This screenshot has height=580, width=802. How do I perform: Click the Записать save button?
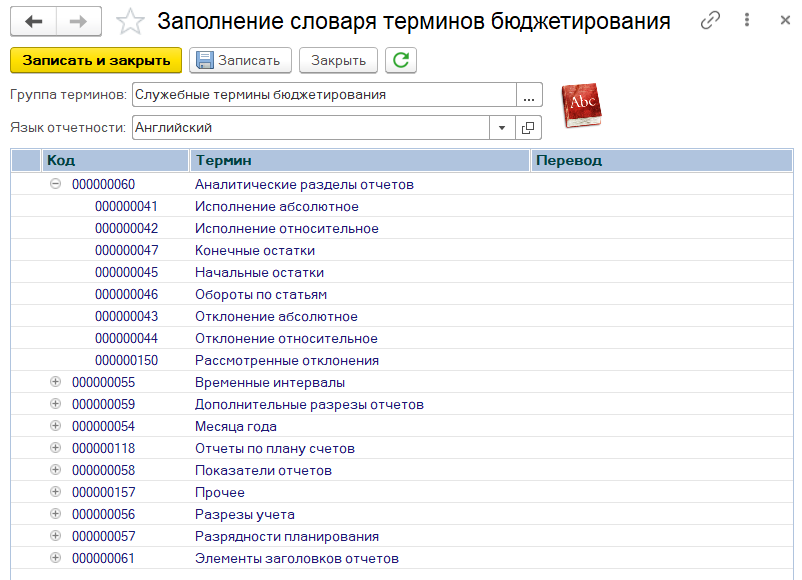(x=240, y=60)
